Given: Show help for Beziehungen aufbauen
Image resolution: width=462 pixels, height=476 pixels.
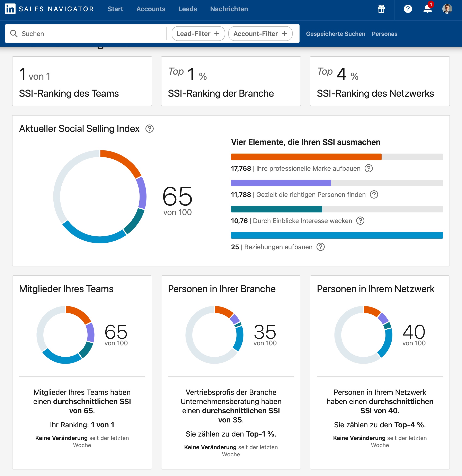Looking at the screenshot, I should (x=321, y=247).
